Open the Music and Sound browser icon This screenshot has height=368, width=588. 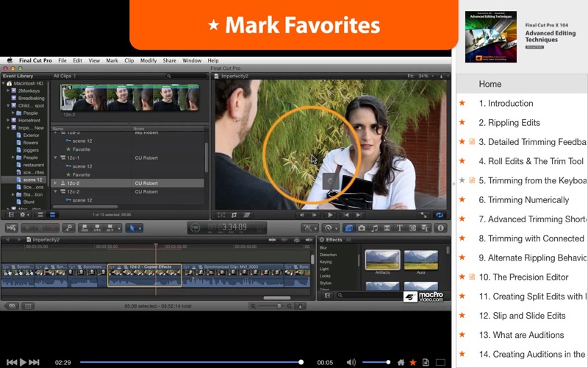(374, 228)
